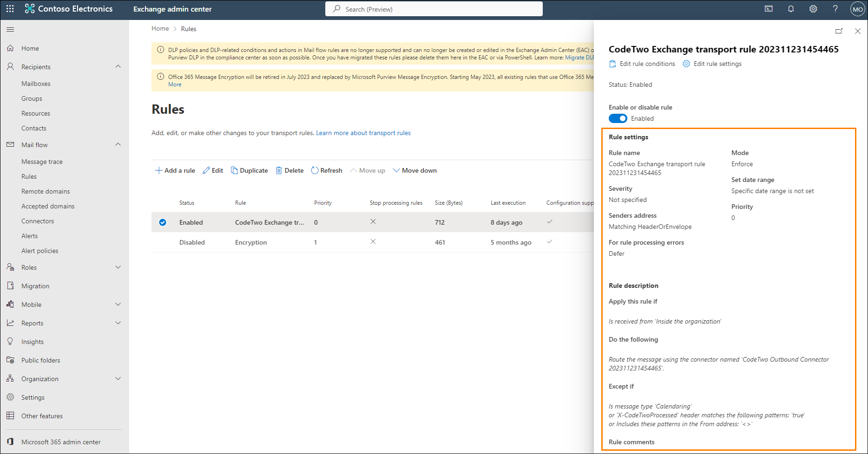Click the Settings gear in sidebar
The image size is (868, 454).
(x=10, y=397)
